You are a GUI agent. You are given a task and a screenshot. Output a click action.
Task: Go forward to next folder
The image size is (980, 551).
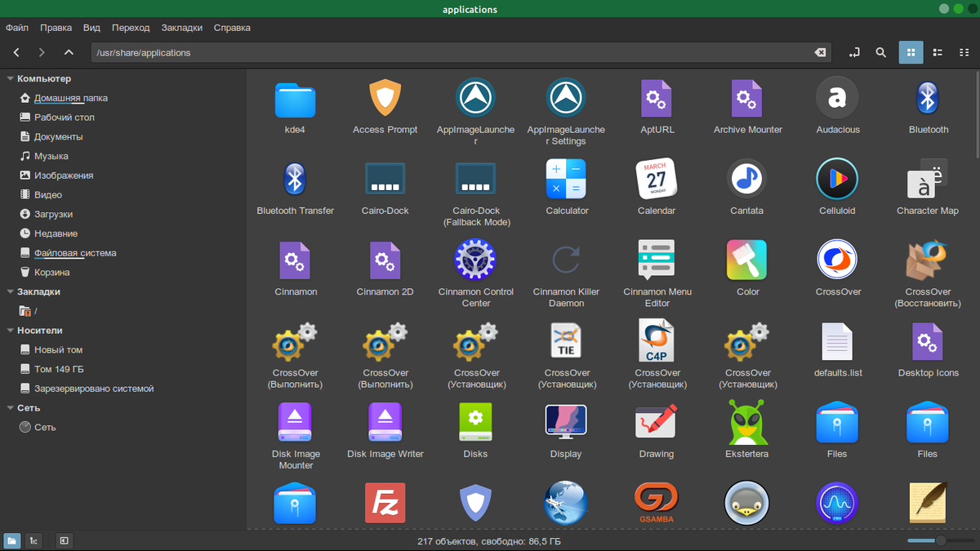tap(42, 52)
